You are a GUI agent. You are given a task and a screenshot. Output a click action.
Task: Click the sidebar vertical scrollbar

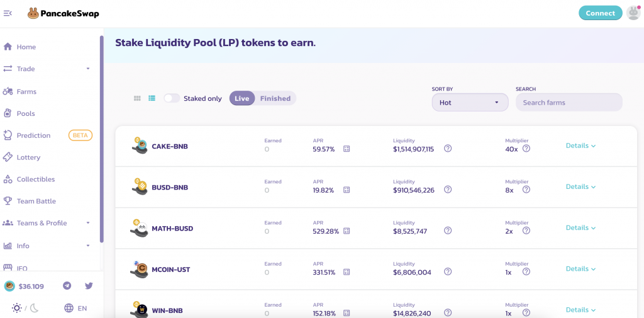point(102,139)
